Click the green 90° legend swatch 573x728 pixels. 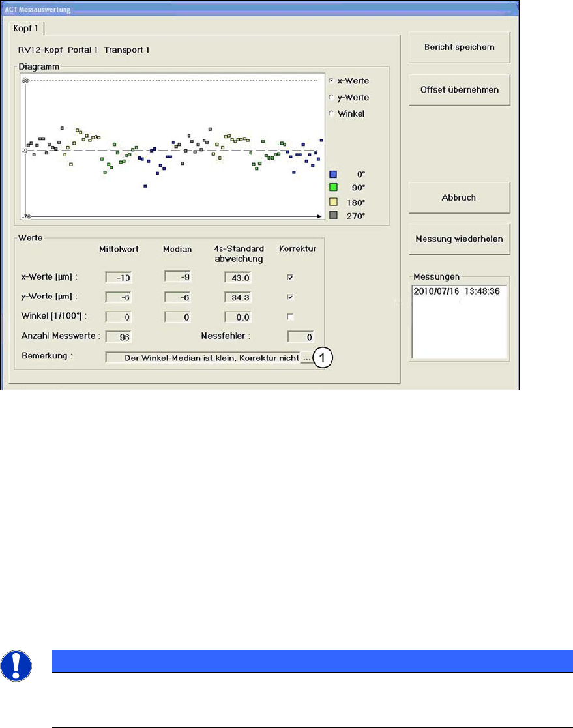333,188
